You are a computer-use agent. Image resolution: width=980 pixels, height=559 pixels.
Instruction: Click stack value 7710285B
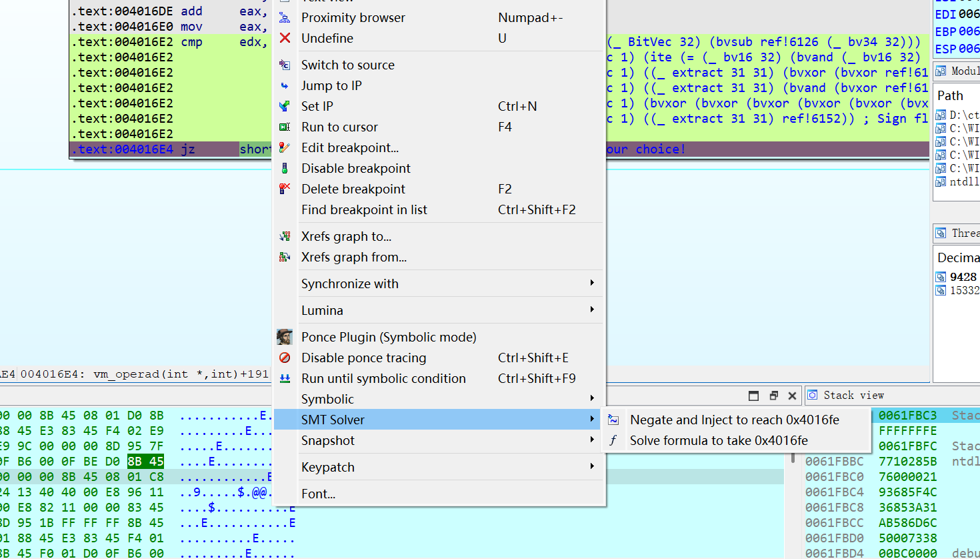(907, 462)
